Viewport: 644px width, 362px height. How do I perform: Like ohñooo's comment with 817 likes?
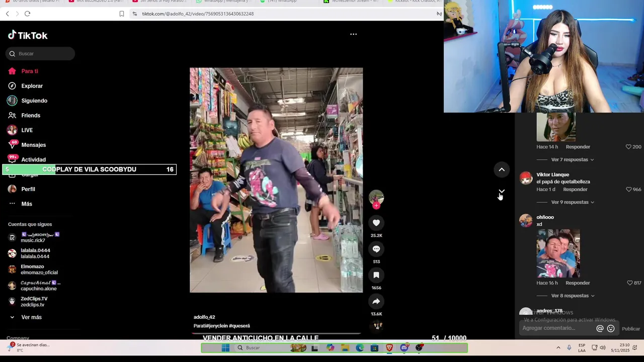point(629,283)
